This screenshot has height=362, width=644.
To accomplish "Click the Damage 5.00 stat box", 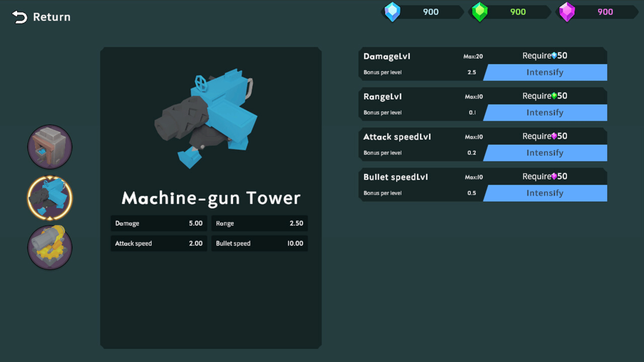I will click(159, 223).
